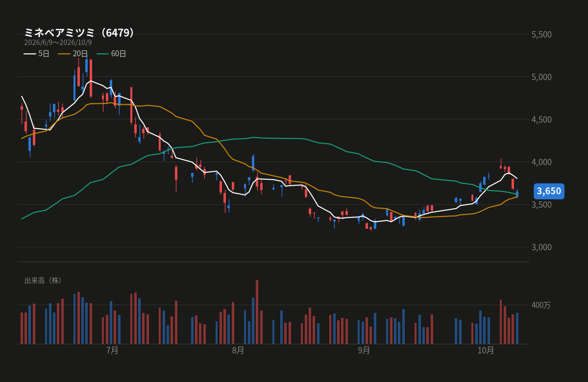Click the 8月 month label on time axis
588x382 pixels.
point(238,350)
